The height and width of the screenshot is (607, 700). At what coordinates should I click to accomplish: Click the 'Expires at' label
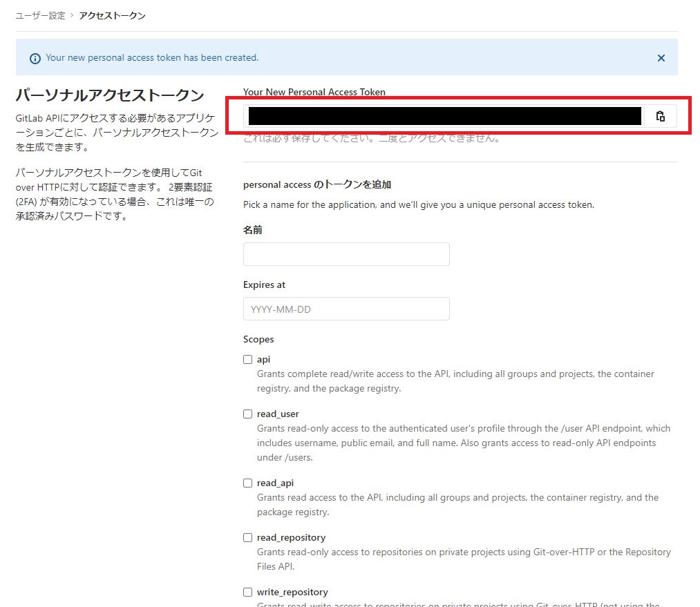point(264,285)
